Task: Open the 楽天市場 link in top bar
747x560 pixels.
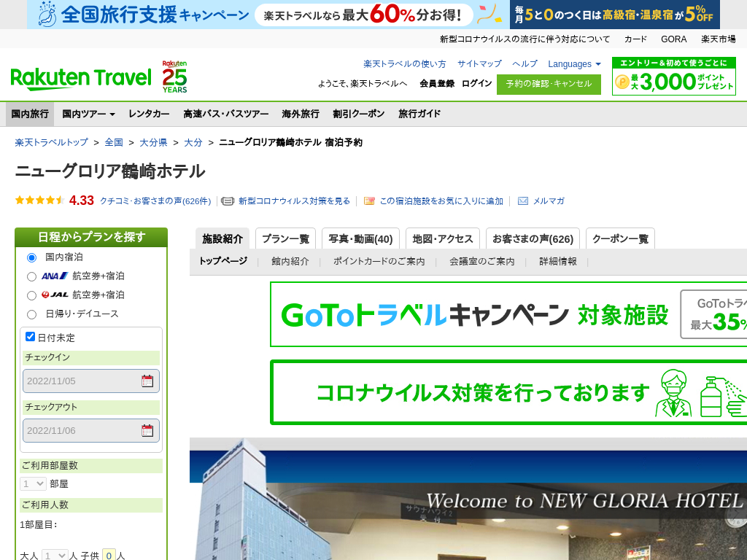Action: point(718,39)
